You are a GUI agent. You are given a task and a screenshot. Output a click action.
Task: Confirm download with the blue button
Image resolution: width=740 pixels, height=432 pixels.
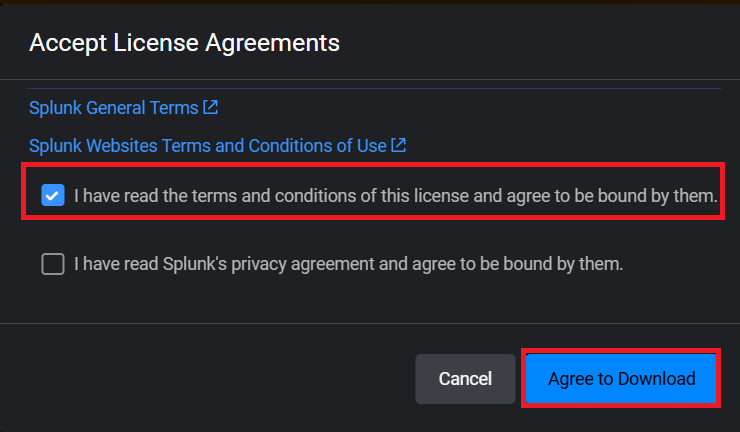621,379
